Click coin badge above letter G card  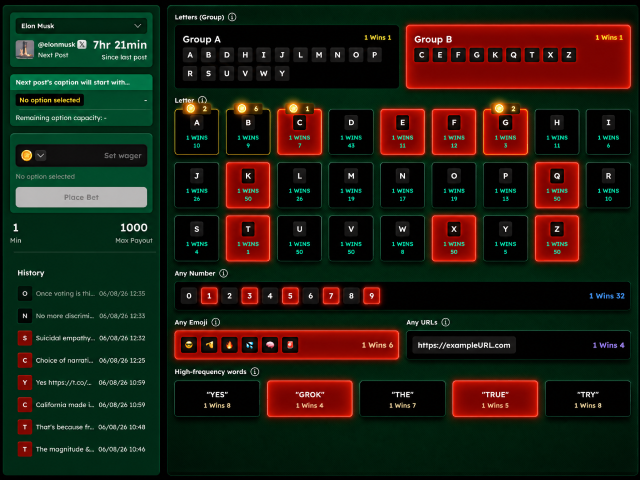coord(505,109)
